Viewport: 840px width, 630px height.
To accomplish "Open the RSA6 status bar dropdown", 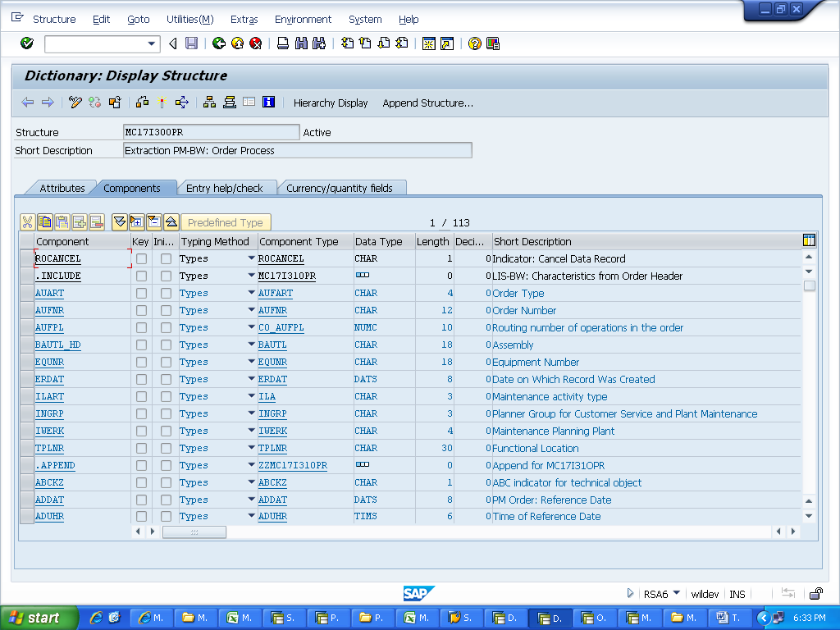I will 676,593.
